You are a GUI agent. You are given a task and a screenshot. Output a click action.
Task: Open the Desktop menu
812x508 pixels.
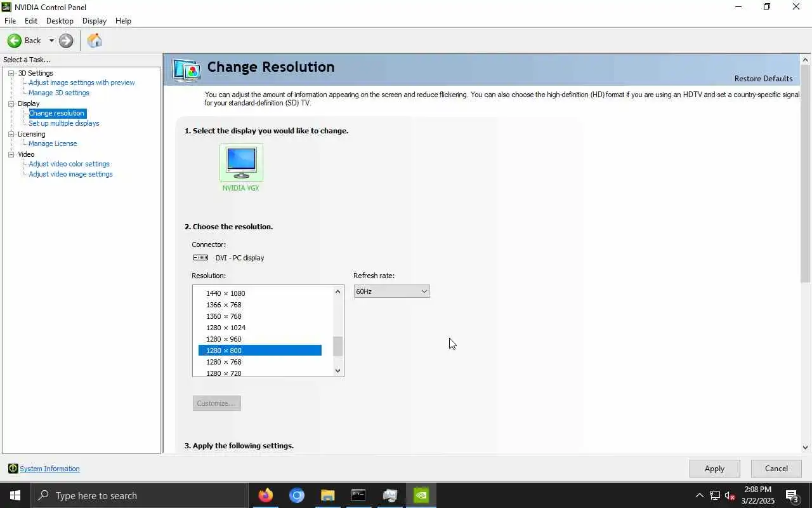pos(60,21)
